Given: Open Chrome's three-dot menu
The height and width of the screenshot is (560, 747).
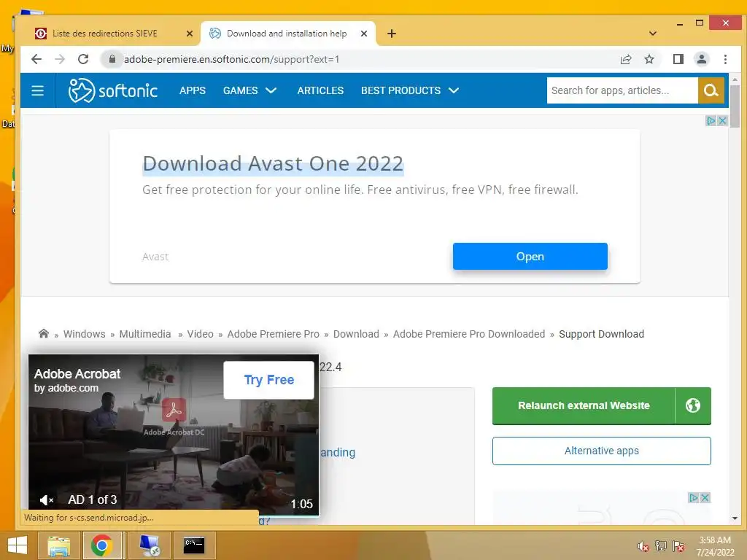Looking at the screenshot, I should coord(725,59).
